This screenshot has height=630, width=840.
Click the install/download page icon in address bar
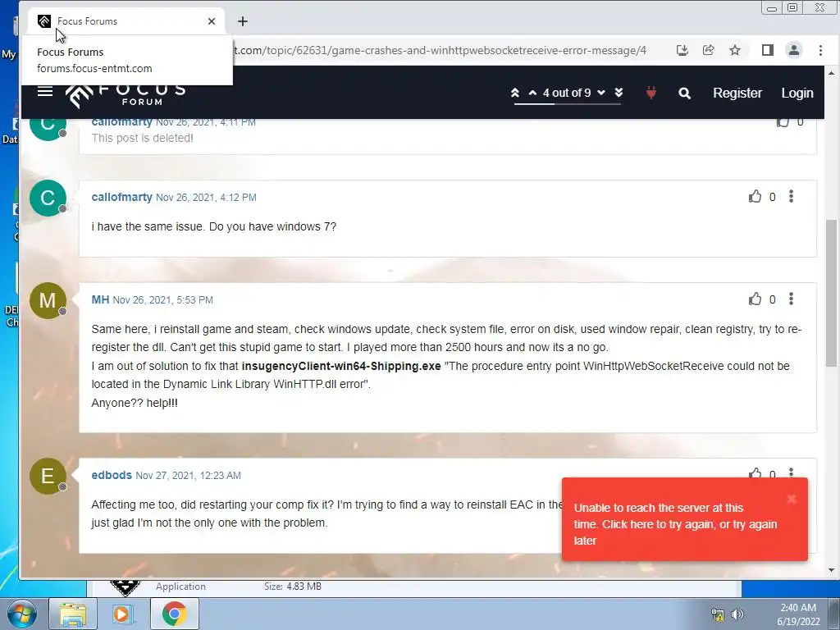682,50
